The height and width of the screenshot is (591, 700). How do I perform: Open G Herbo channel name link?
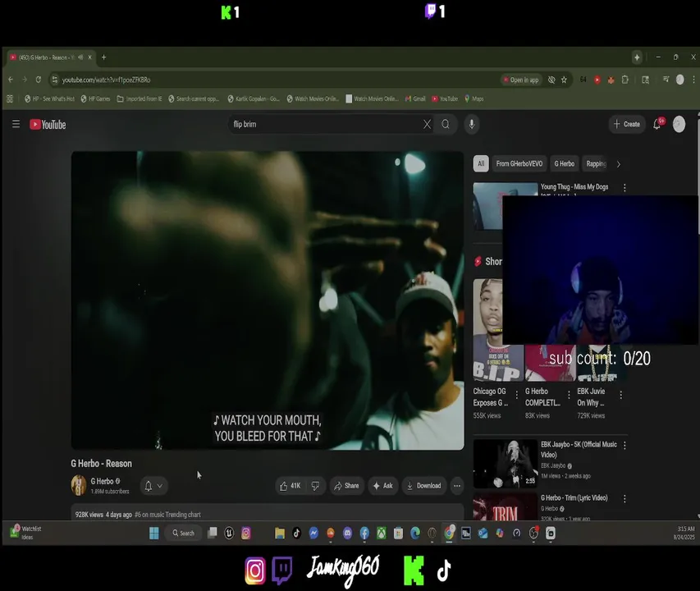pos(103,481)
